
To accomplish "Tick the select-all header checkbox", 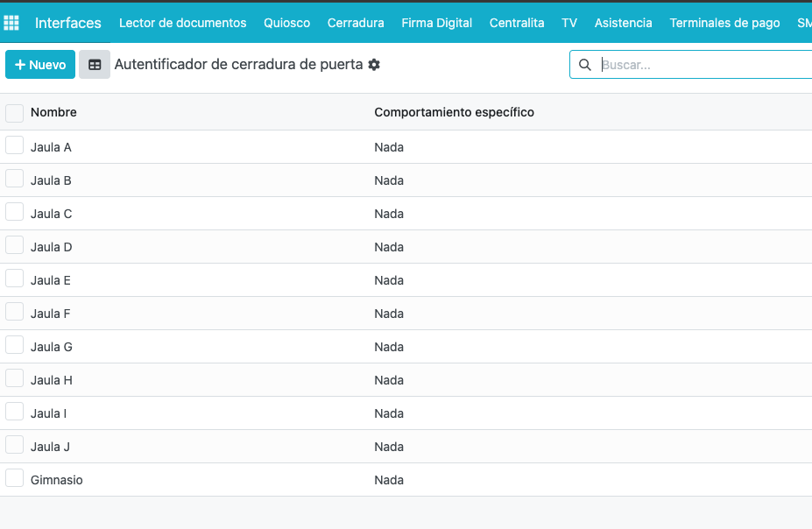I will [x=15, y=113].
